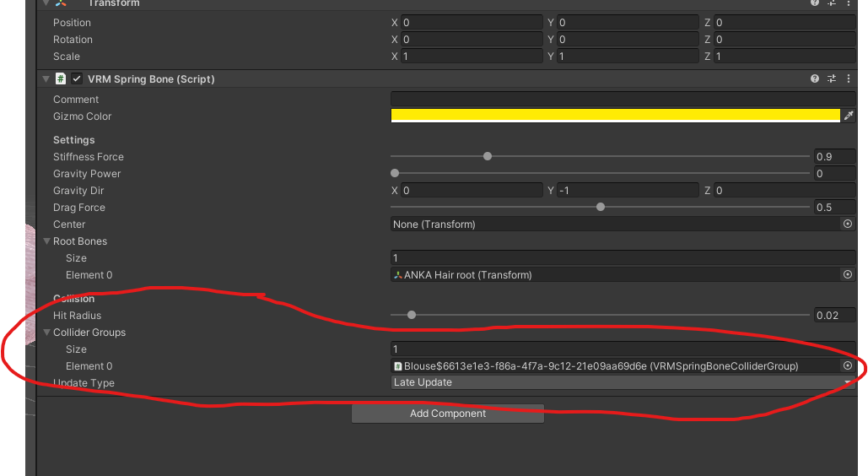
Task: Click the Rotation label
Action: 73,40
